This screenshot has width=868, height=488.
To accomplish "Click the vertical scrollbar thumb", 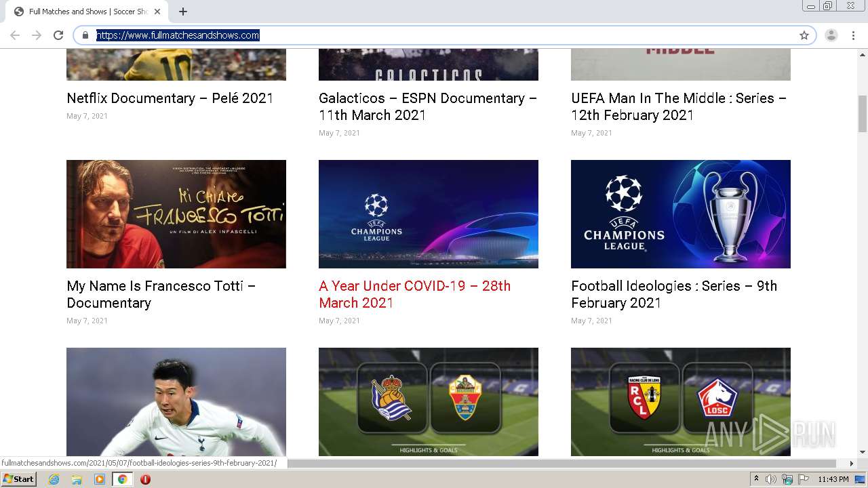I will 863,114.
